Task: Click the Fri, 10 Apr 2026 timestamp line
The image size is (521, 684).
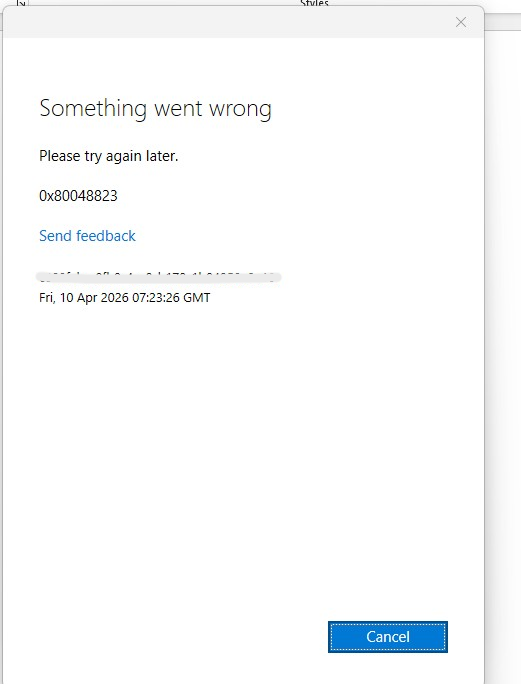Action: 125,298
